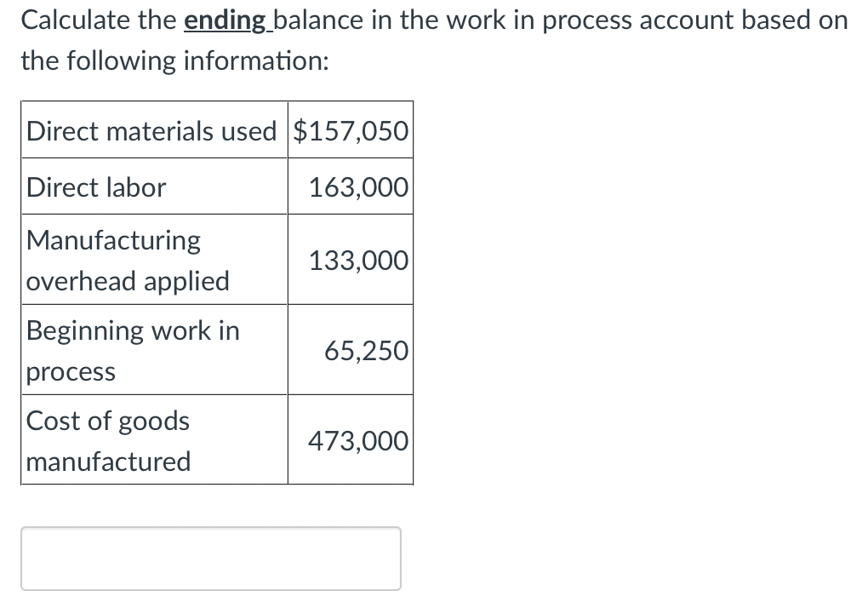This screenshot has width=868, height=608.
Task: Select the Beginning work in process label
Action: pos(132,350)
